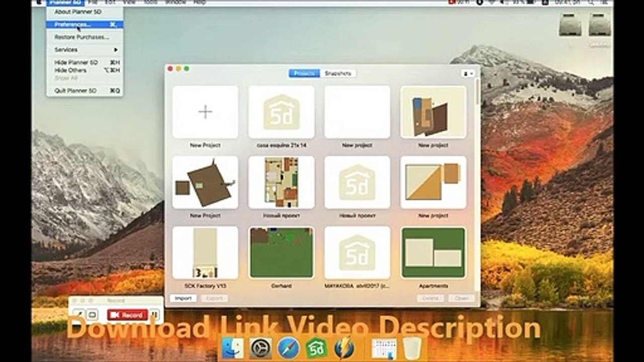Open the dark gear icon in the dock

[x=261, y=348]
